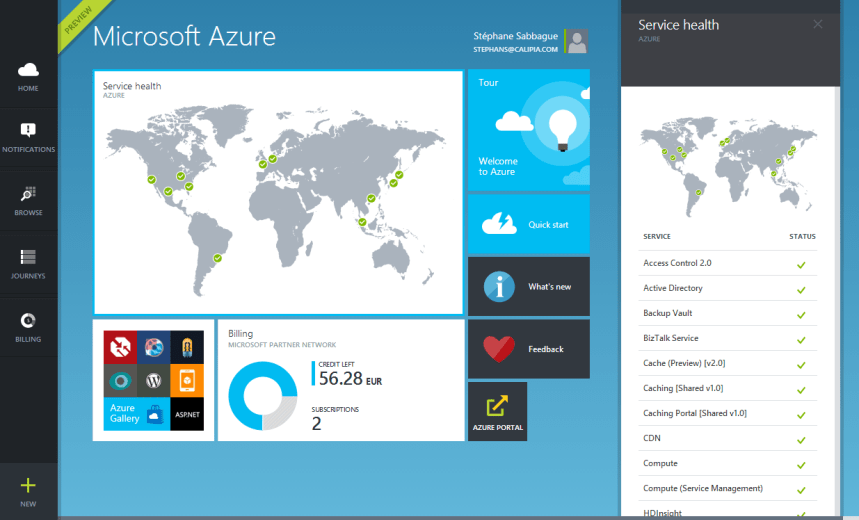
Task: Click the shopping bag gallery icon
Action: tap(155, 415)
